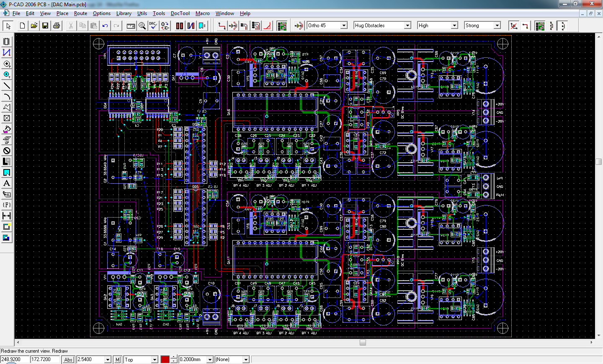
Task: Click the zoom magnifier tool
Action: 142,26
